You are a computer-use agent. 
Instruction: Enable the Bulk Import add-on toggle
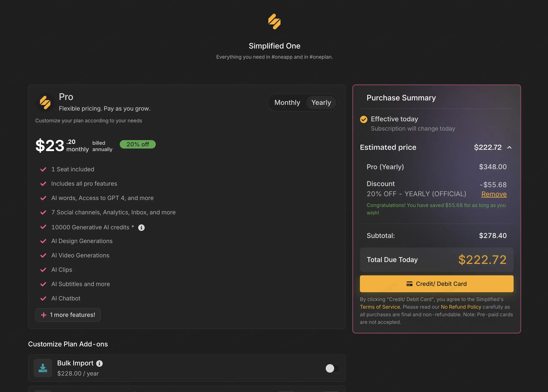point(332,368)
